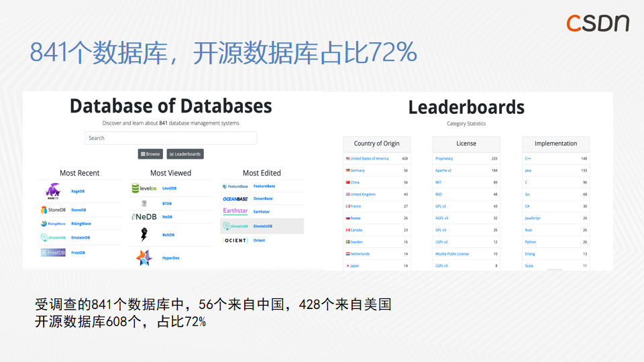
Task: Open the FrostDB link
Action: tap(78, 253)
